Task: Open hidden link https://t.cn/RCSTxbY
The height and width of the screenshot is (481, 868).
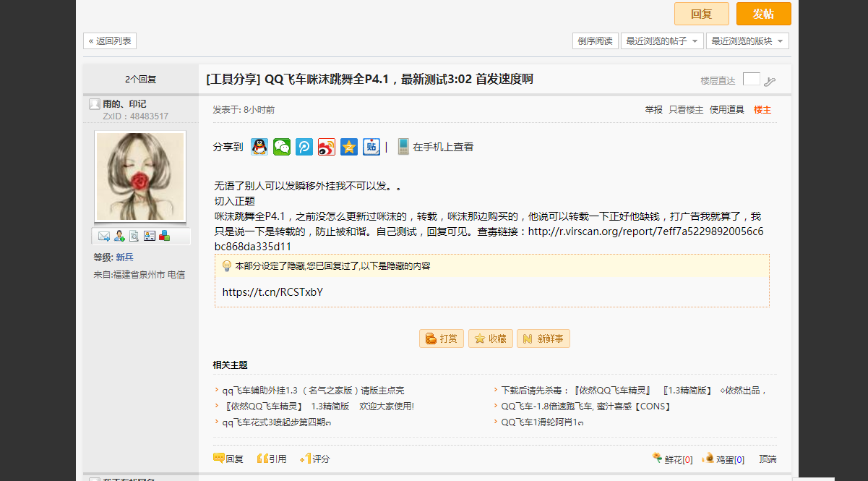Action: pyautogui.click(x=272, y=292)
